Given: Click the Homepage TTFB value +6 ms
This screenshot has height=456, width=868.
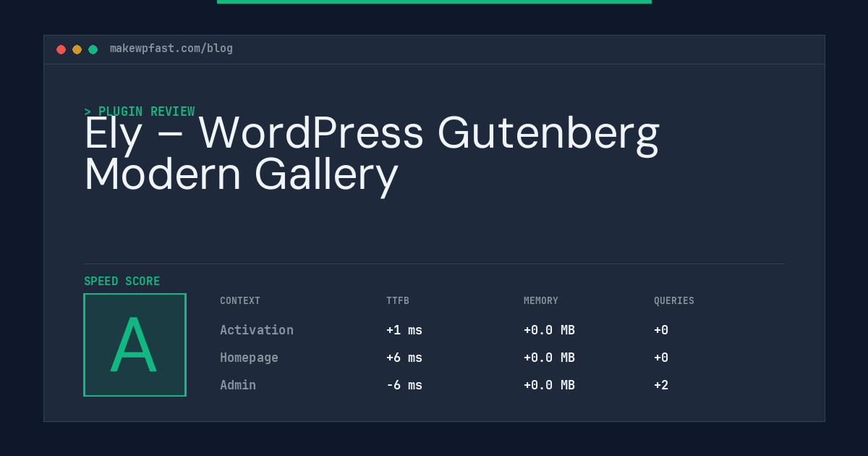Looking at the screenshot, I should pyautogui.click(x=404, y=358).
